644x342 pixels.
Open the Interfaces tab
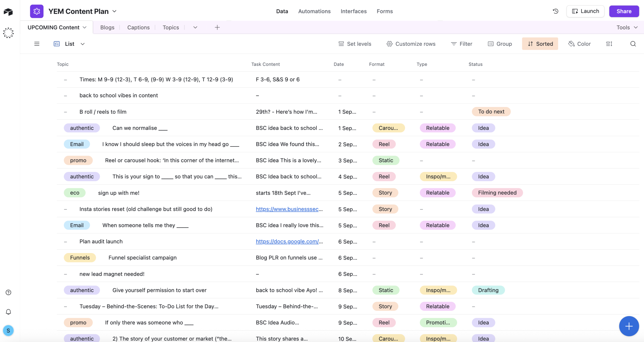coord(353,11)
